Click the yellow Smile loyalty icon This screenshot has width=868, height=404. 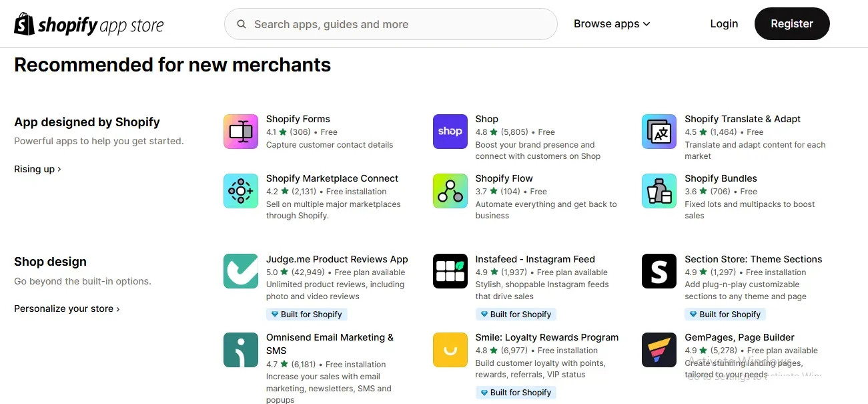coord(450,350)
